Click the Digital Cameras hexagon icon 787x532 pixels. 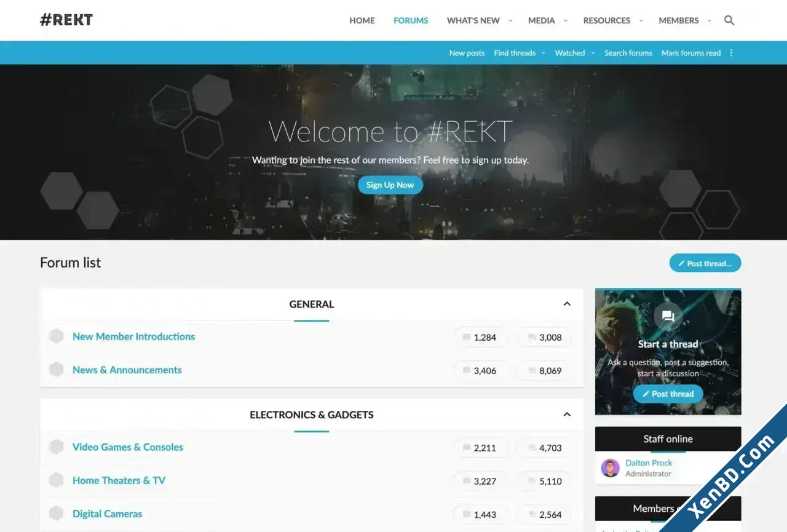point(56,514)
